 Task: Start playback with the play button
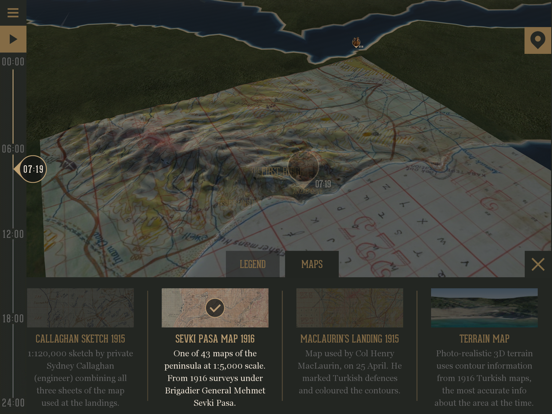[13, 39]
